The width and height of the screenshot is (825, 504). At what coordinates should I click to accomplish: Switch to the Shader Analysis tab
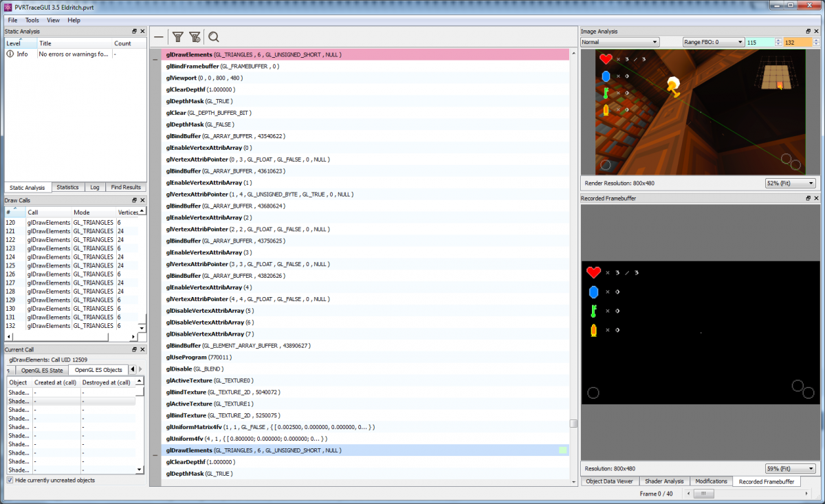coord(663,481)
